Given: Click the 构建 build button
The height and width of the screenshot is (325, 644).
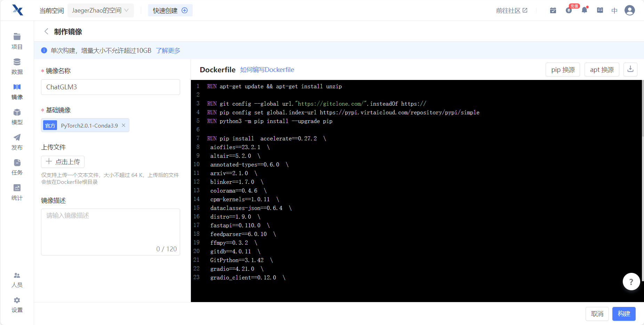Looking at the screenshot, I should point(624,314).
